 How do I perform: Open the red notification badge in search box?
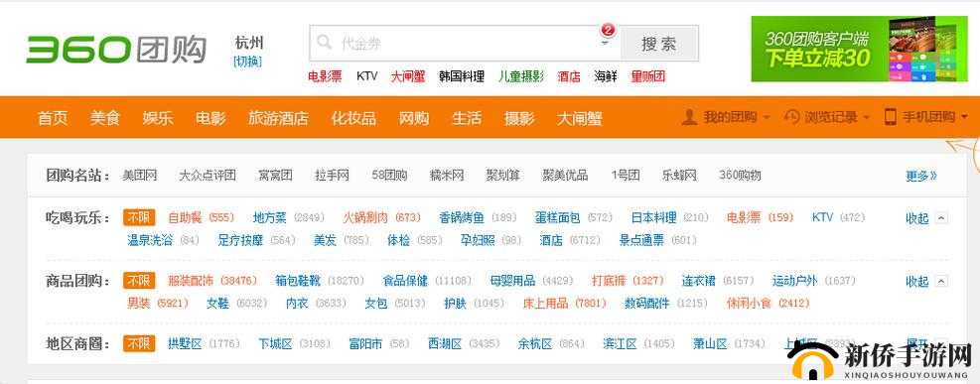pos(607,30)
